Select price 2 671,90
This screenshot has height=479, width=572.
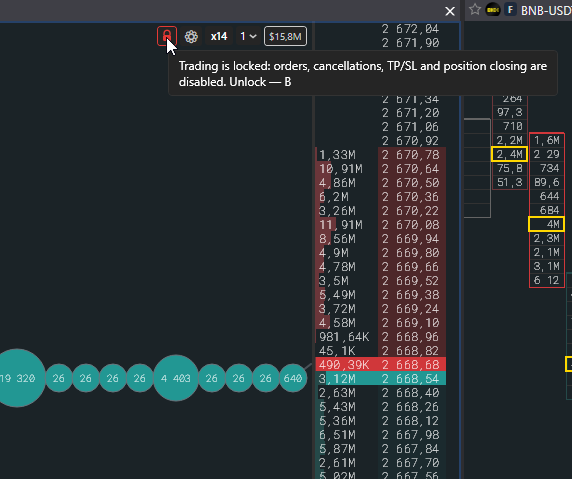(x=411, y=43)
